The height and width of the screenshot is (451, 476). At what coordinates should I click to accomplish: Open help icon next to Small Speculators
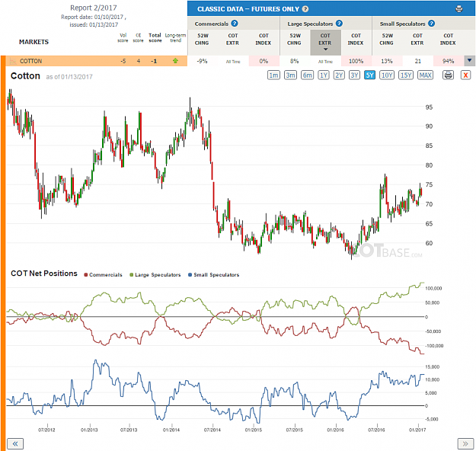[x=431, y=24]
